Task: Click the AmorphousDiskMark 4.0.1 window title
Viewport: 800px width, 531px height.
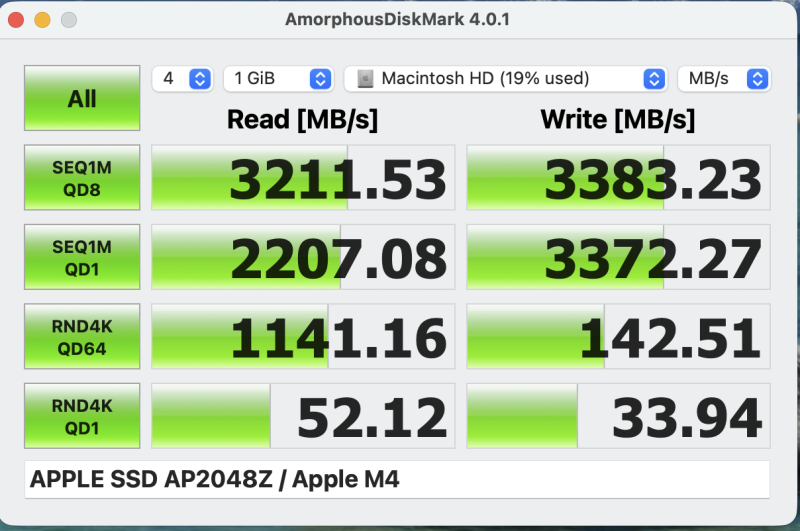Action: pyautogui.click(x=397, y=19)
